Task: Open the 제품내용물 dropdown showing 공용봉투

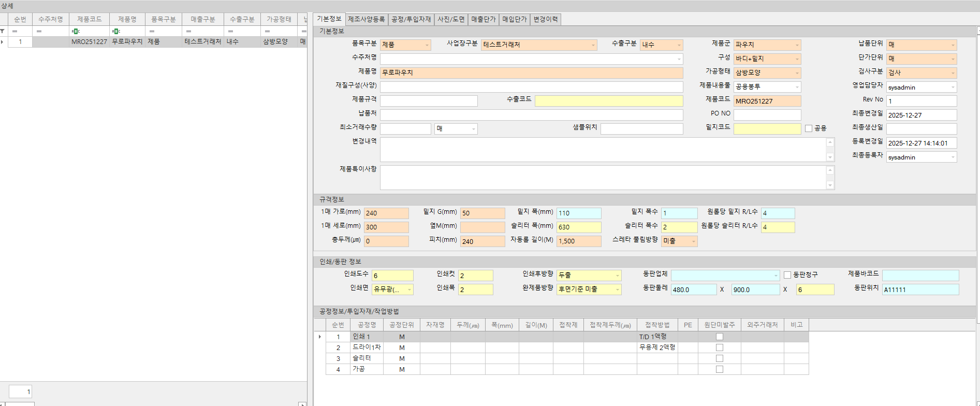Action: tap(797, 87)
